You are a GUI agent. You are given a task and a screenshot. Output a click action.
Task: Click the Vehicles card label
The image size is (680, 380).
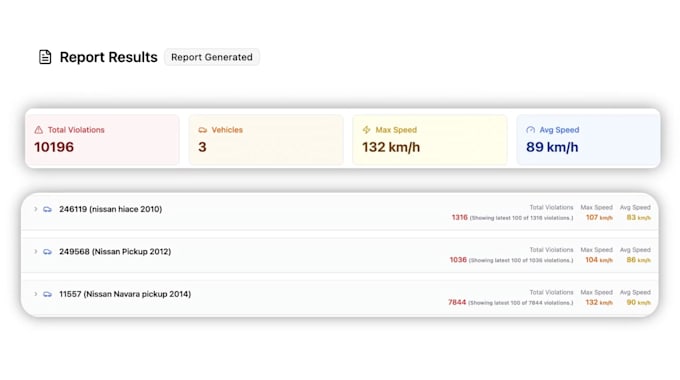(227, 130)
